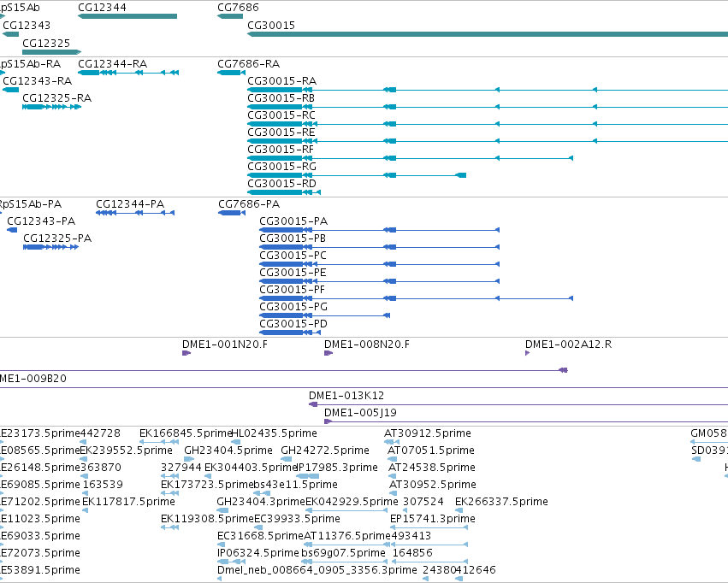Image resolution: width=728 pixels, height=583 pixels.
Task: Open protein CG30015-PA label
Action: [x=293, y=221]
